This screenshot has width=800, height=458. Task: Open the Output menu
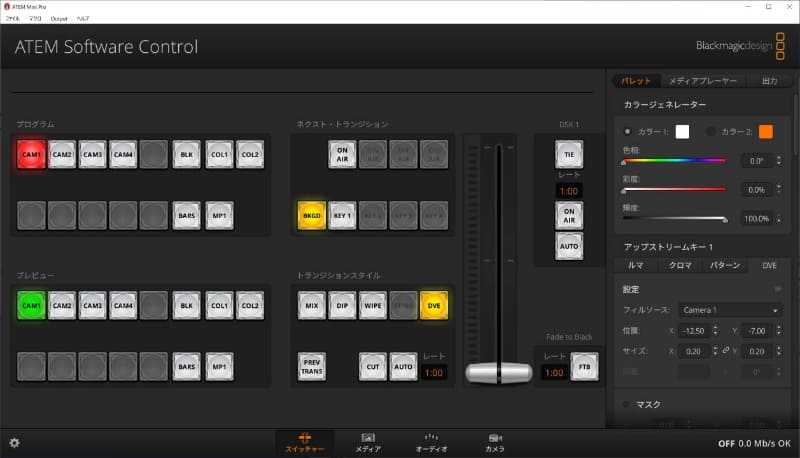[59, 18]
